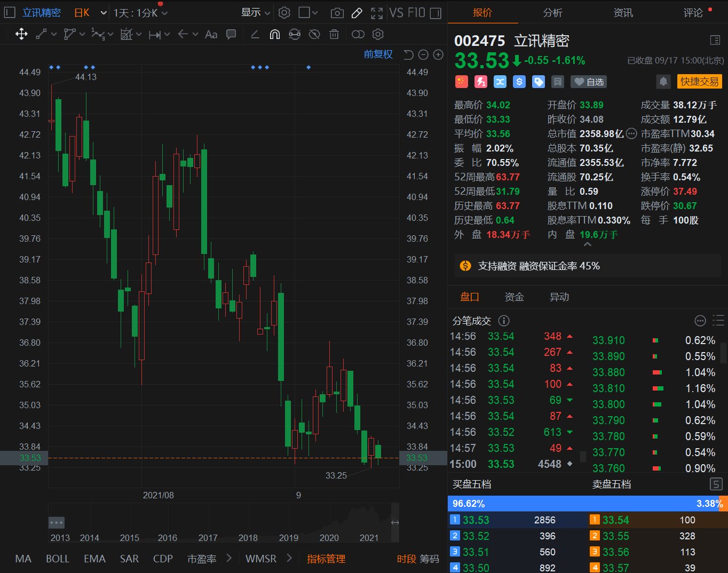Toggle the magnet snap mode
Viewport: 728px width, 573px height.
(x=275, y=35)
